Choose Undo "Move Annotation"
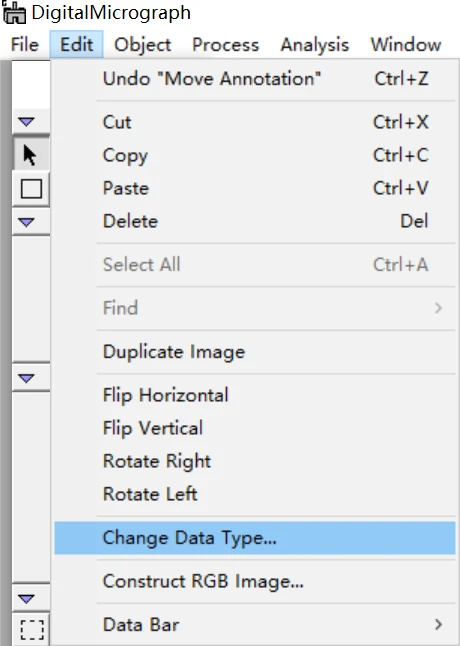 tap(255, 79)
